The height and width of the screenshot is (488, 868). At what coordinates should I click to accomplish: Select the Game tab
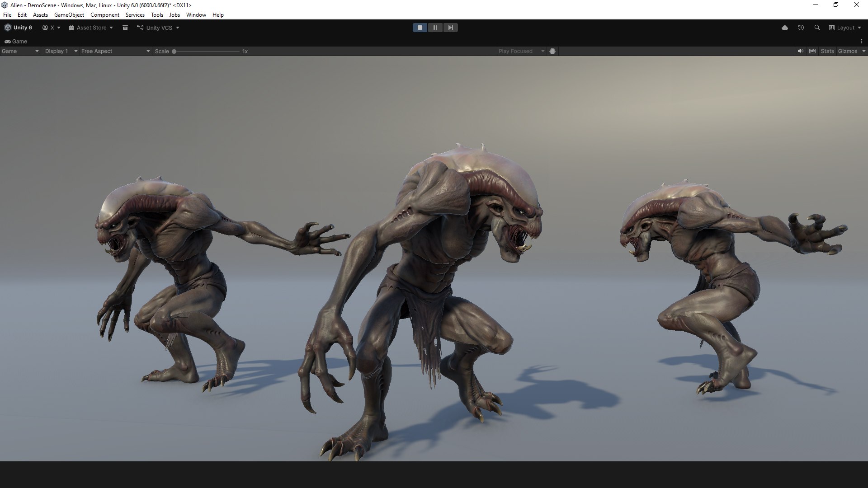[16, 41]
